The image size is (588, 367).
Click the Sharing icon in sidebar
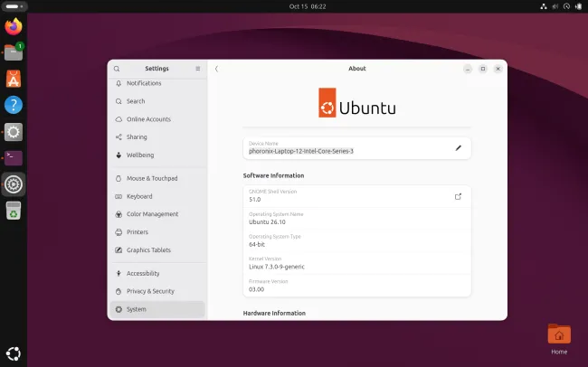[119, 137]
